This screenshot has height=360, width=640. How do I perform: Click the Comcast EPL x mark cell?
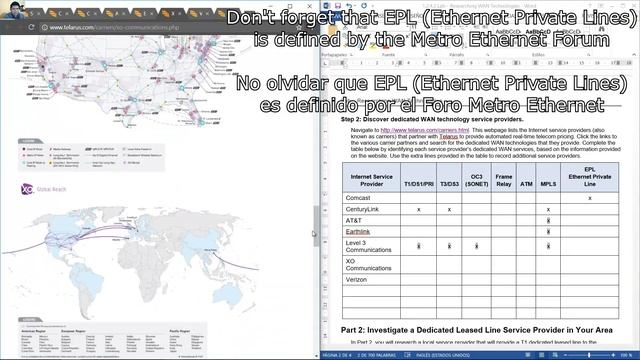click(x=589, y=198)
